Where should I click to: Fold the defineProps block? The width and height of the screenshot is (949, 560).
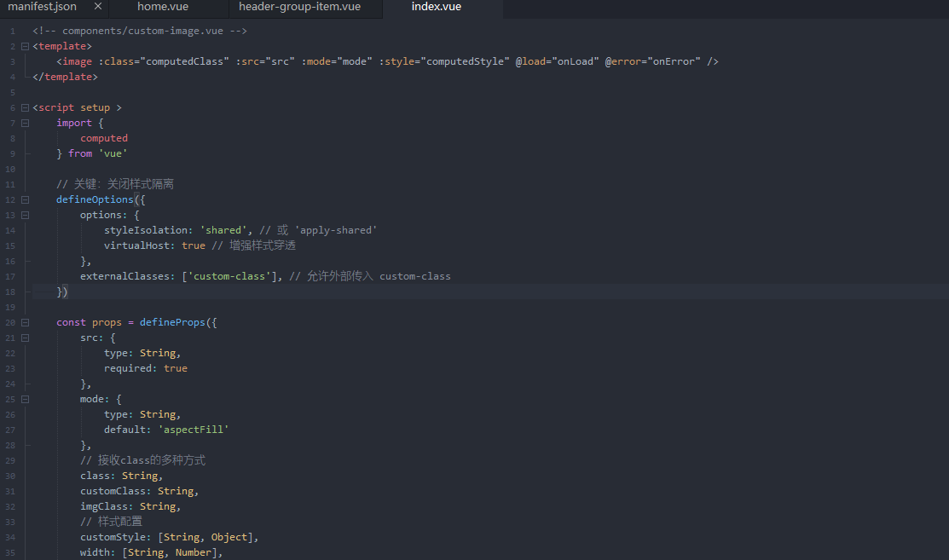(26, 322)
